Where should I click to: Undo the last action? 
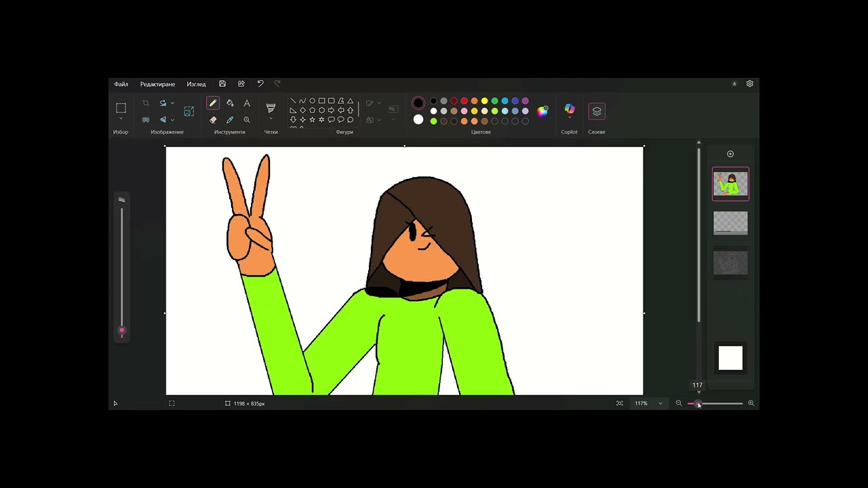pyautogui.click(x=260, y=83)
